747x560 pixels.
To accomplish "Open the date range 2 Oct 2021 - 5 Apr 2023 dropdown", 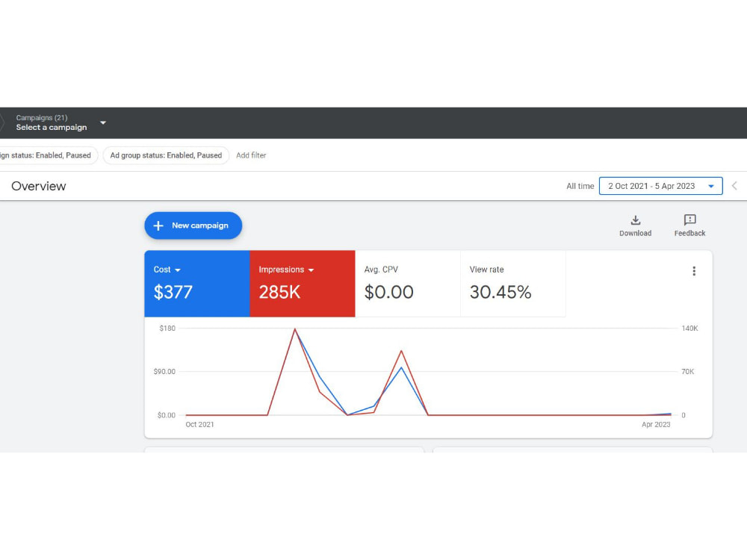I will (x=660, y=186).
